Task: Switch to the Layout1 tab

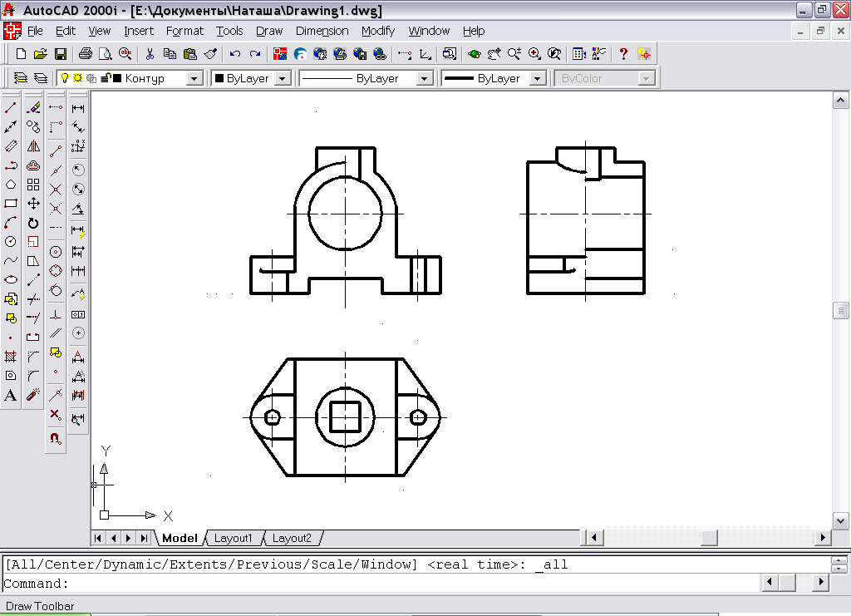Action: (x=234, y=538)
